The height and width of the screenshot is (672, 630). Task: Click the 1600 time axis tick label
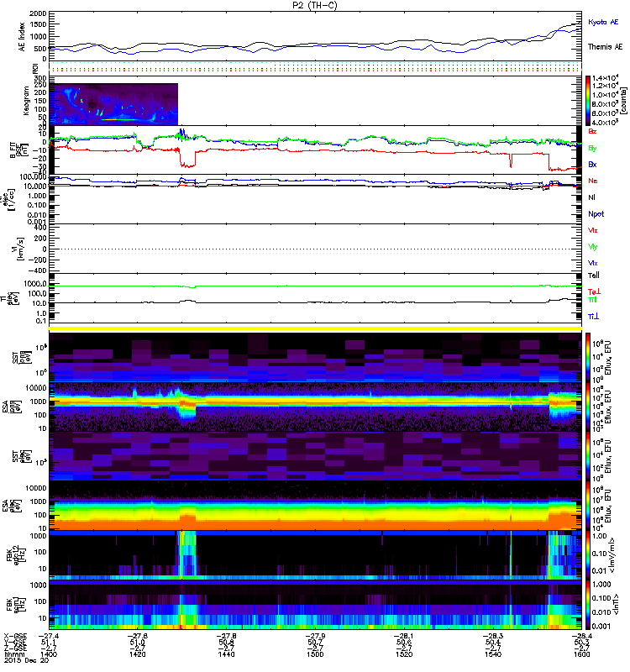pos(580,656)
